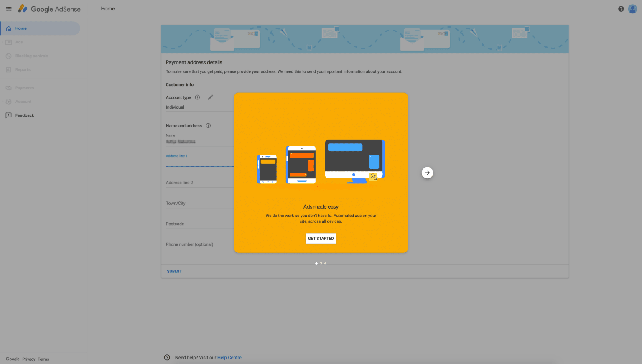Screen dimensions: 642x364
Task: Click the info icon next to Account type
Action: 197,97
